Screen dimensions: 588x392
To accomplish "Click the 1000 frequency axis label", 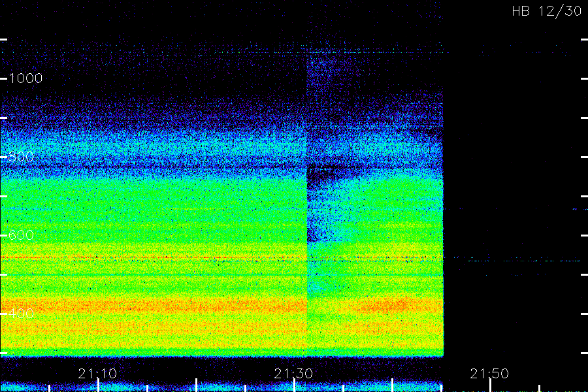I will [25, 78].
